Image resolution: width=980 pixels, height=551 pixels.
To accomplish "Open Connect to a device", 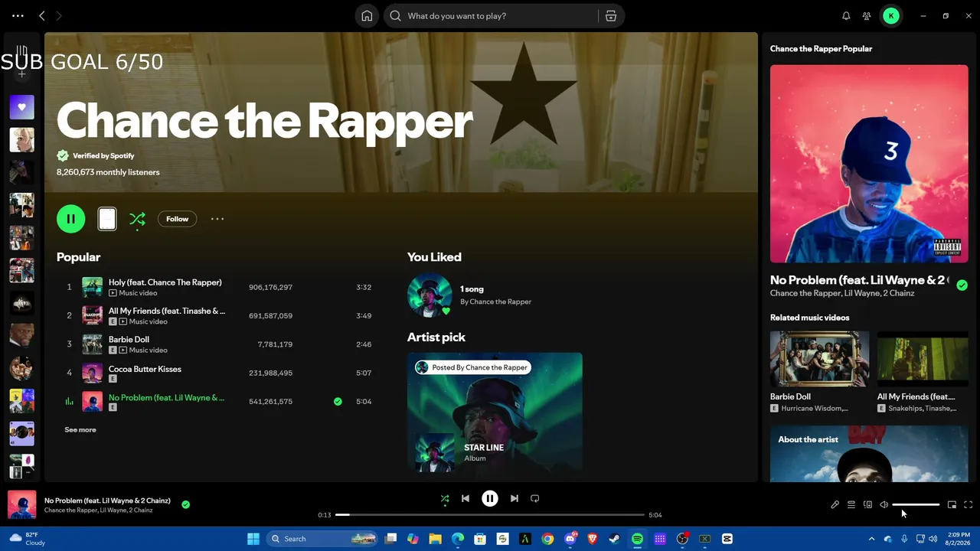I will click(x=867, y=504).
